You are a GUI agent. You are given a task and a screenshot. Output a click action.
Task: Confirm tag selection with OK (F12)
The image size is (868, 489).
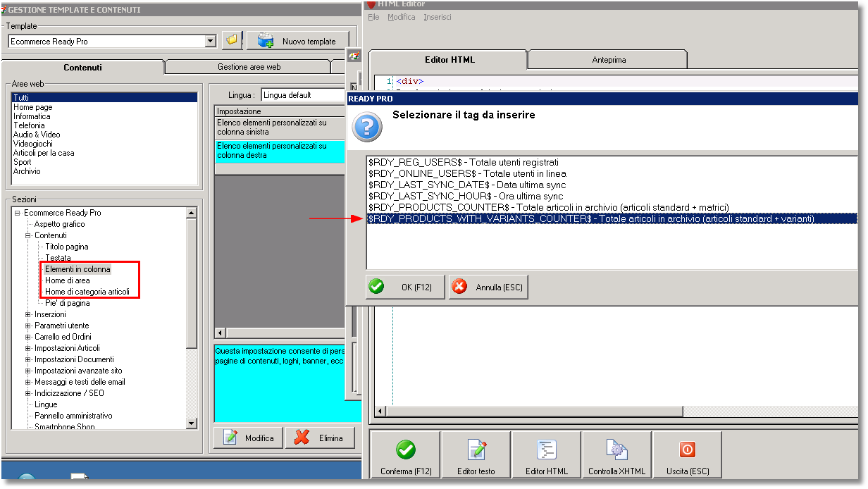tap(405, 287)
